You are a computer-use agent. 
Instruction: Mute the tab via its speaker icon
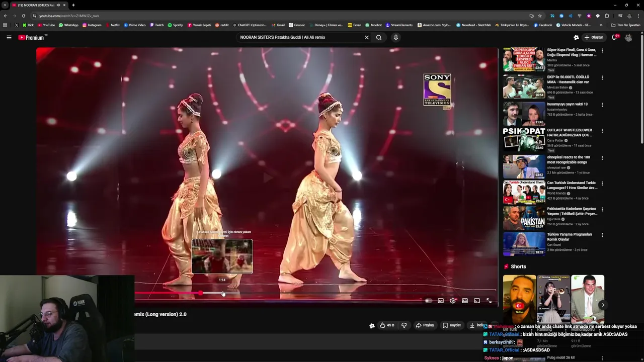point(58,5)
